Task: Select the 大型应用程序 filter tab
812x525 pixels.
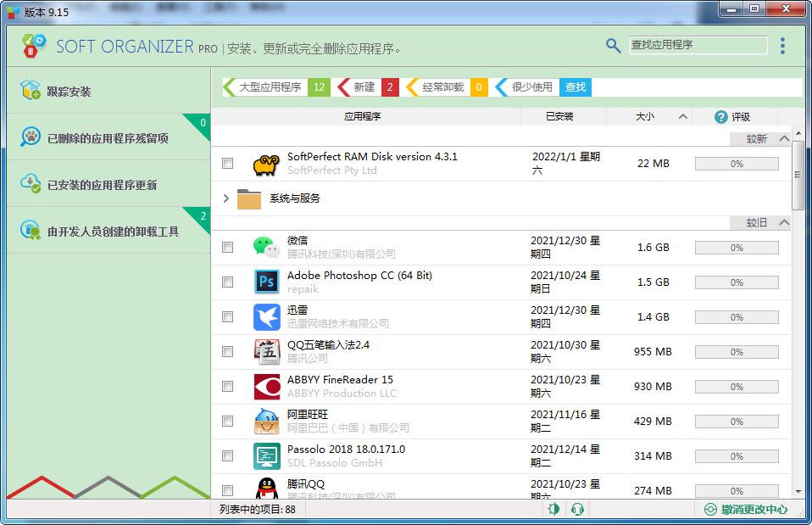Action: 276,87
